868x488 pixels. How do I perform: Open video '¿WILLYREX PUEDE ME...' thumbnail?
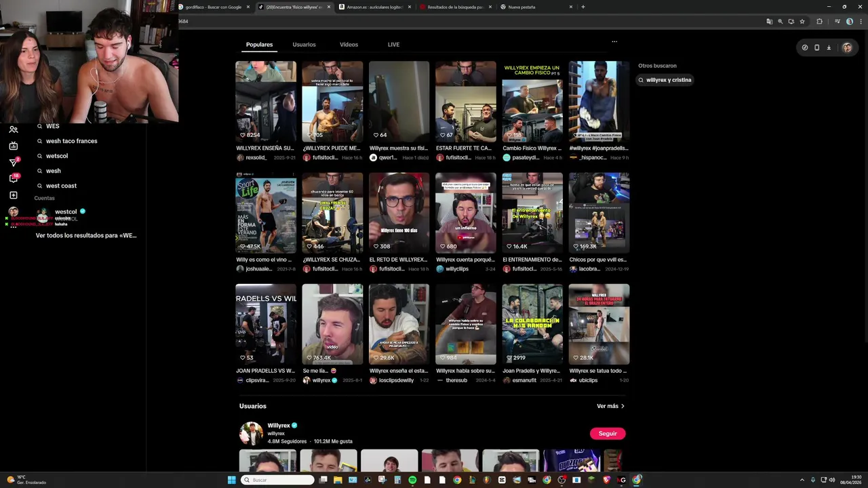pos(332,102)
